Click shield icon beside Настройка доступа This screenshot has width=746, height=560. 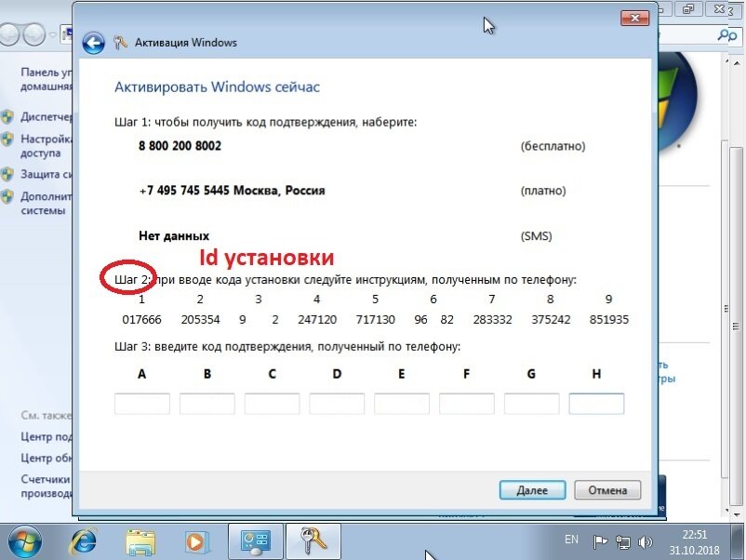pyautogui.click(x=7, y=139)
